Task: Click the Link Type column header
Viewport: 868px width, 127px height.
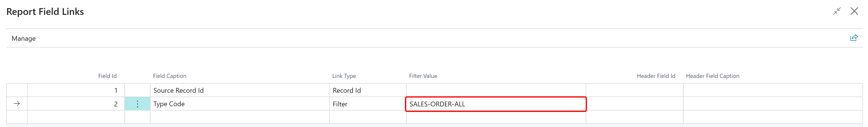Action: (x=344, y=76)
